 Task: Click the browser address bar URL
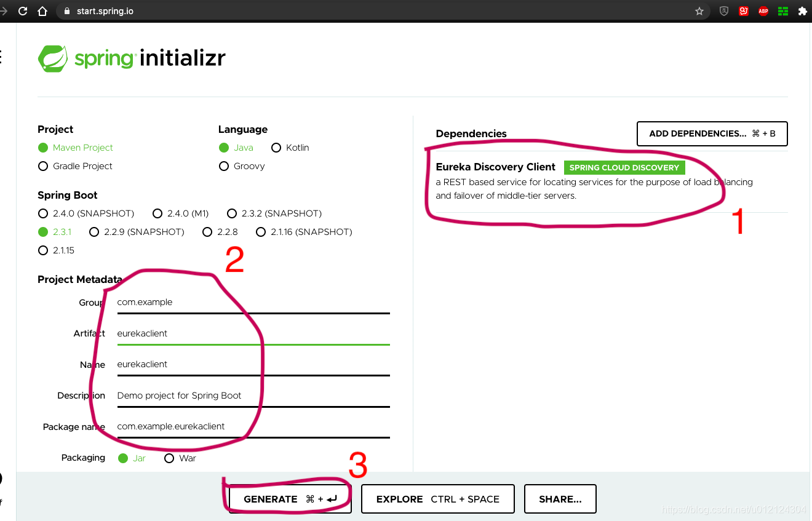(105, 11)
